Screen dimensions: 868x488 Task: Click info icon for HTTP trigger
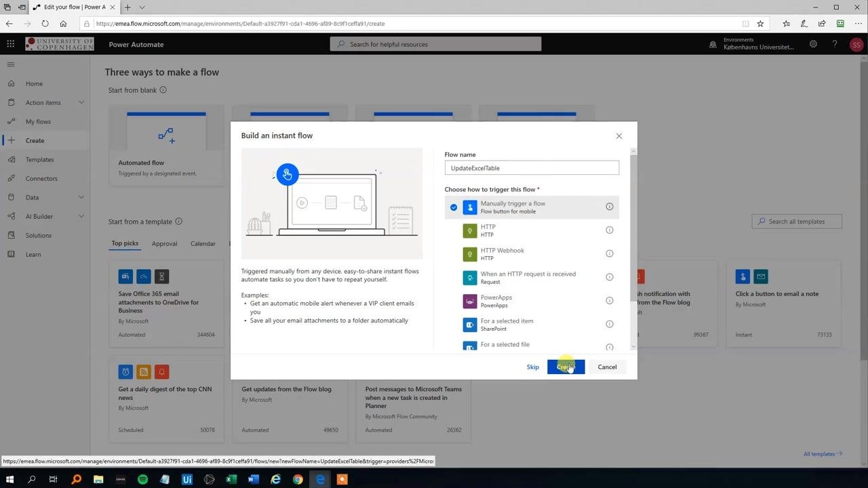click(x=609, y=230)
